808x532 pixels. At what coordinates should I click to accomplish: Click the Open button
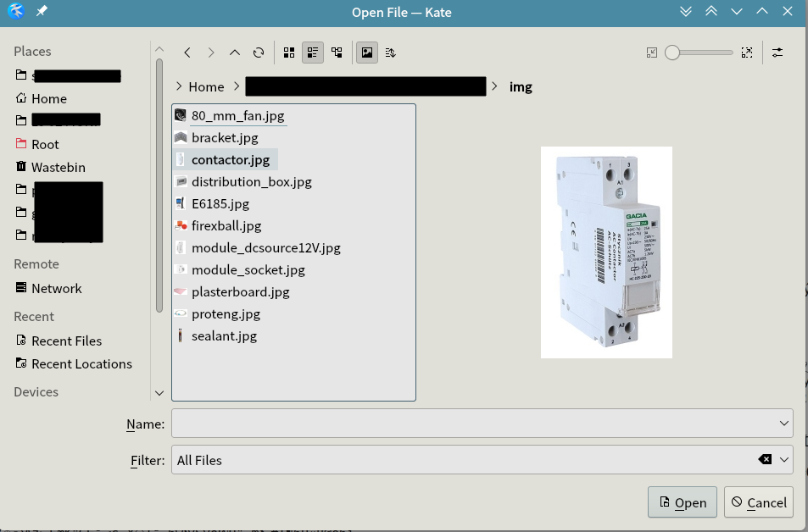[682, 502]
